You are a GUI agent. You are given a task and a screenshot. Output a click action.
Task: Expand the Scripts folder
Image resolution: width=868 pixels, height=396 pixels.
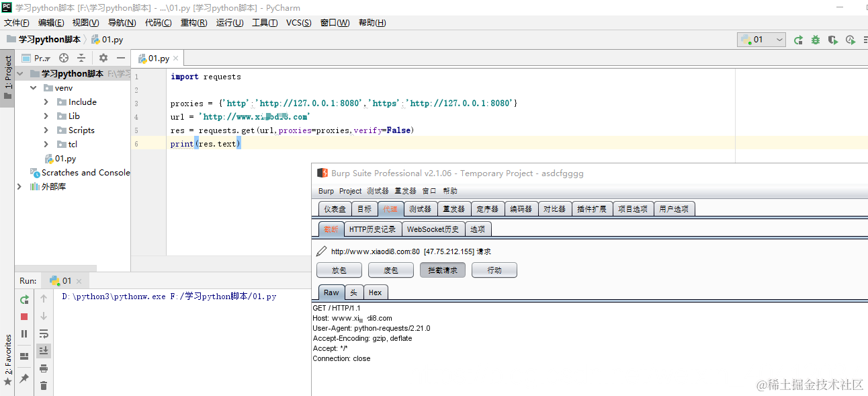[x=46, y=130]
